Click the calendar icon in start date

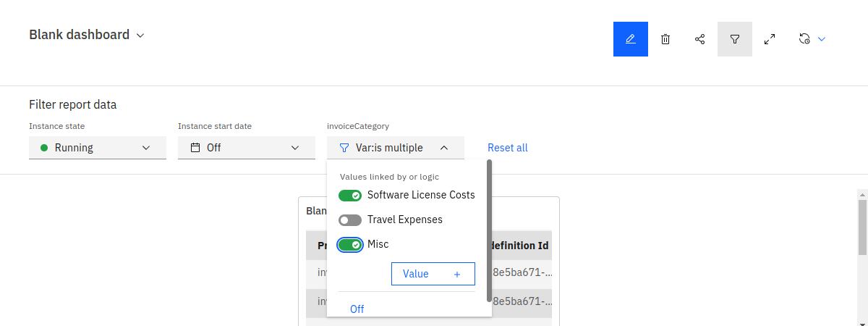click(x=195, y=148)
